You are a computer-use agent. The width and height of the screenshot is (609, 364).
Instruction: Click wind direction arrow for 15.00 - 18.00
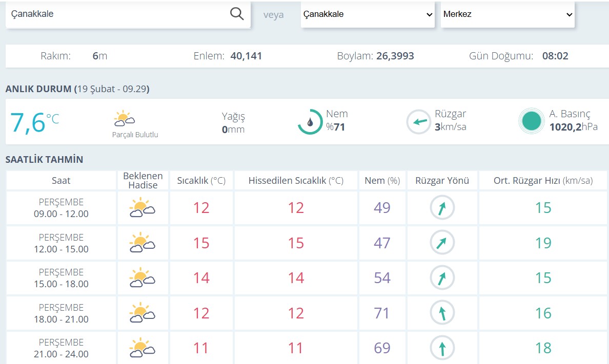coord(442,278)
